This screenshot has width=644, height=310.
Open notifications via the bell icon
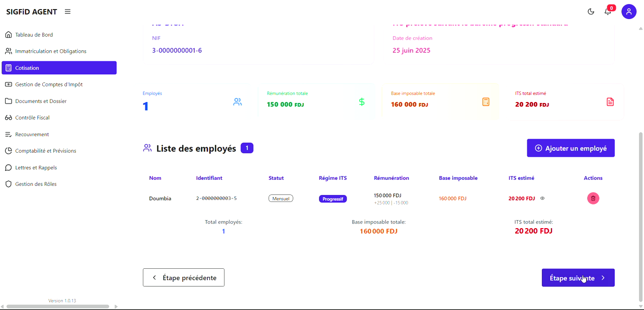pyautogui.click(x=607, y=11)
